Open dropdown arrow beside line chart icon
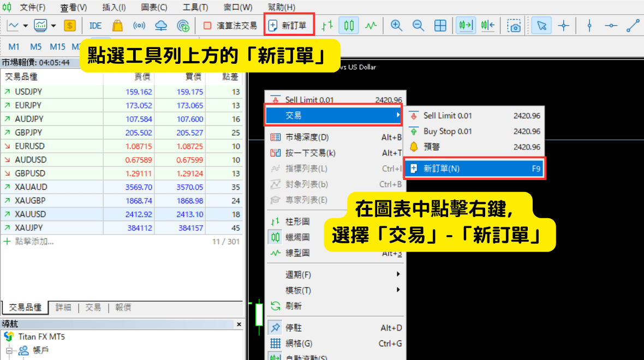The image size is (644, 360). (25, 26)
